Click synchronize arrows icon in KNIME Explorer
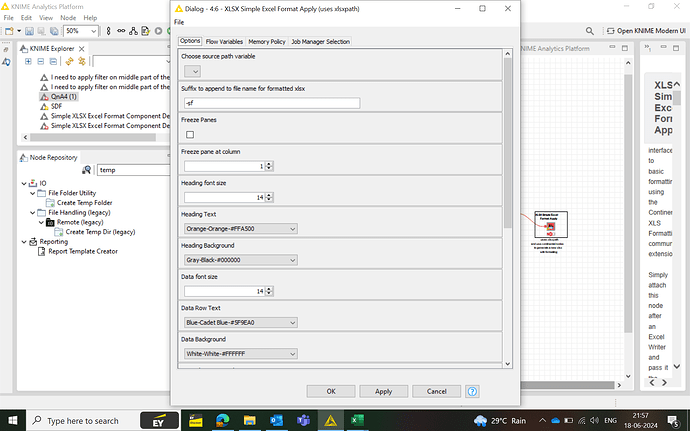 click(69, 61)
